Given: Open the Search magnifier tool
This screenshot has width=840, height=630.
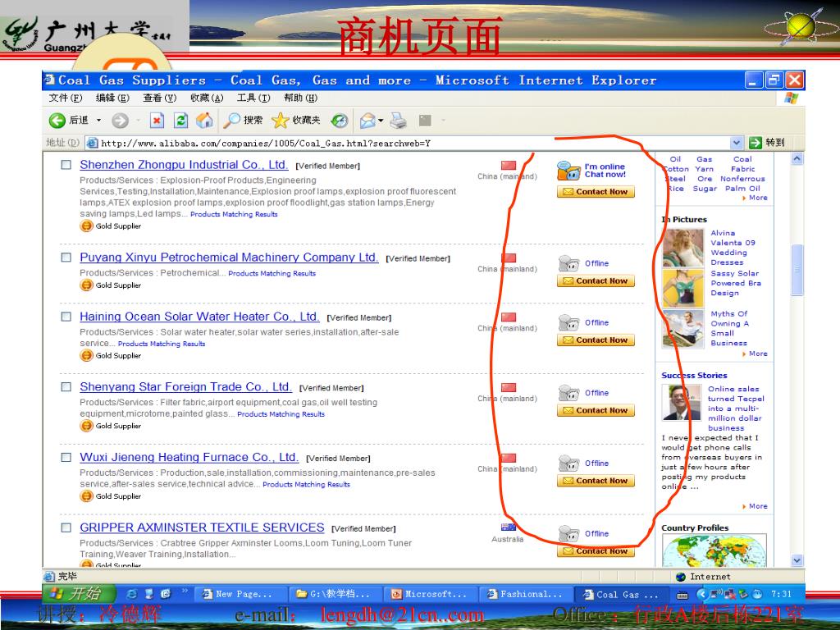Looking at the screenshot, I should [x=231, y=121].
